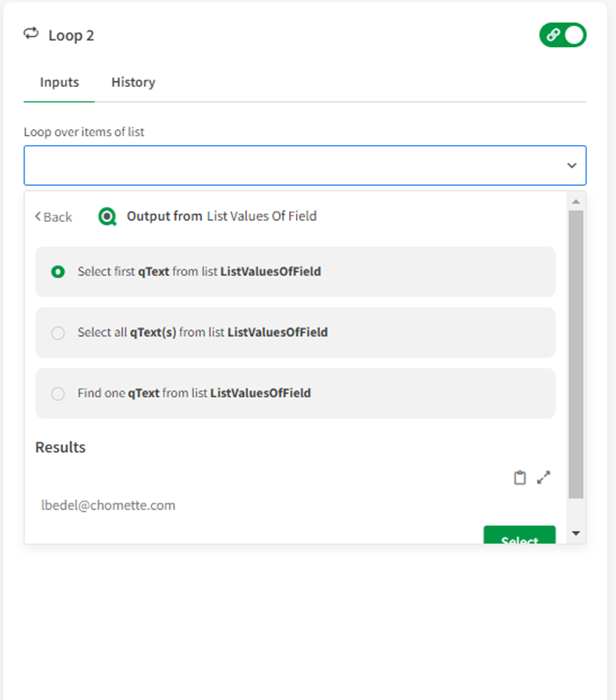This screenshot has height=700, width=616.
Task: Choose Find one qText radio option
Action: tap(58, 394)
